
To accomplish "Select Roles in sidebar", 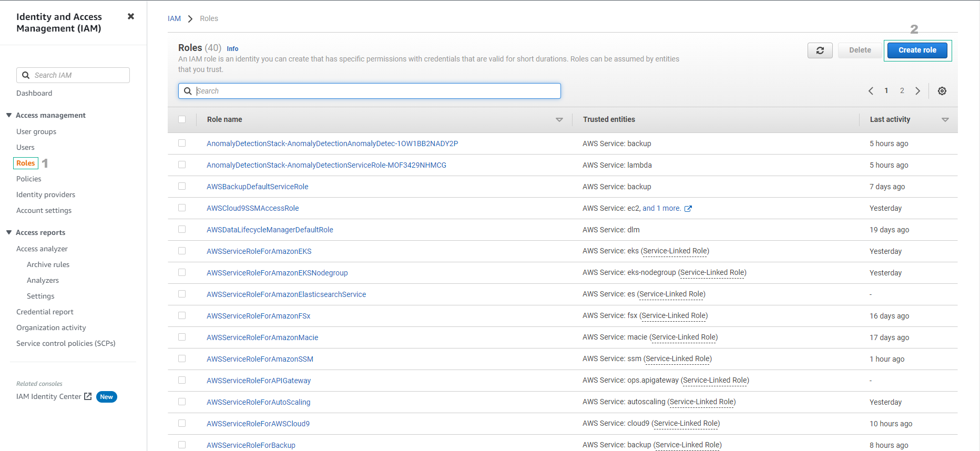I will point(26,163).
